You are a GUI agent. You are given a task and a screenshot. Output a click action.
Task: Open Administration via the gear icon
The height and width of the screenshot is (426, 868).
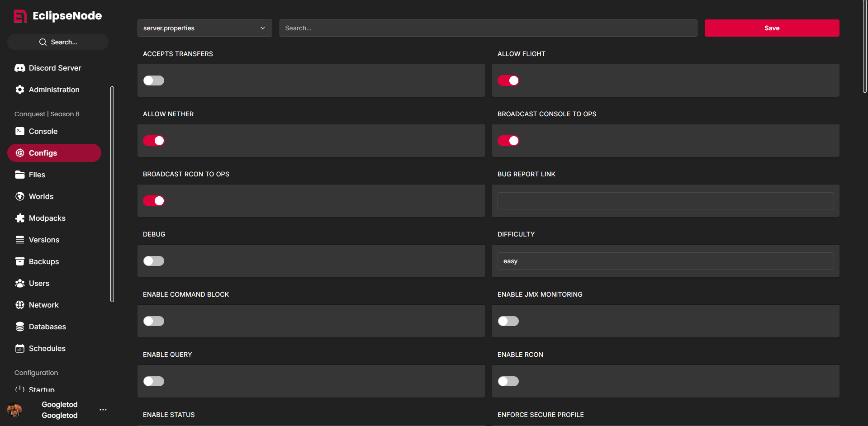tap(20, 90)
